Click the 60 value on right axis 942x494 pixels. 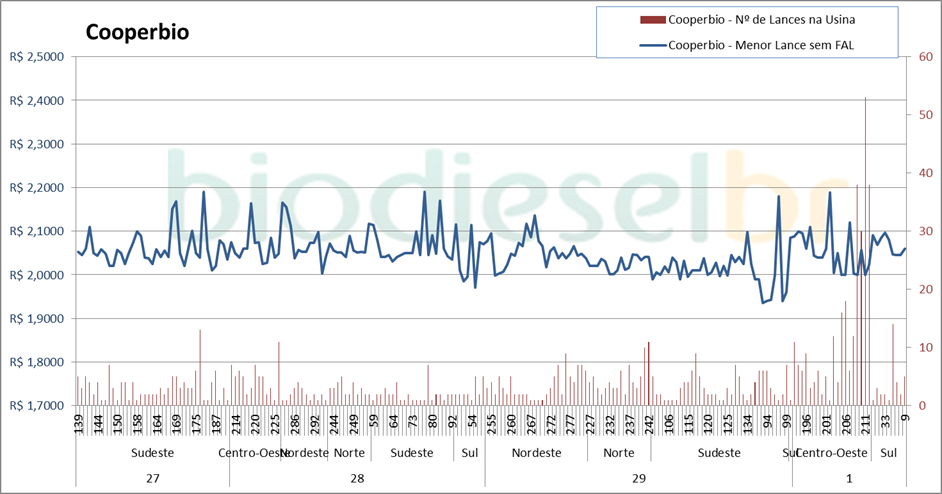coord(924,57)
